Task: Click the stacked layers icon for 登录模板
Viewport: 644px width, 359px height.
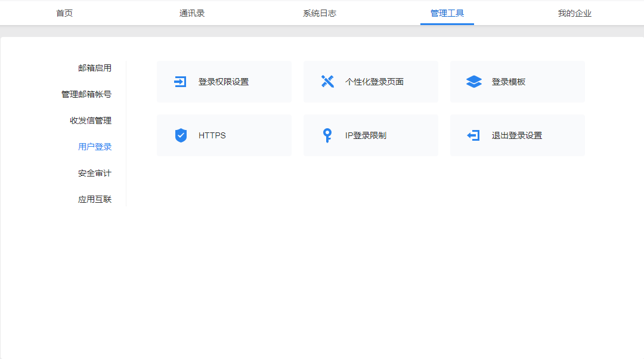Action: coord(474,82)
